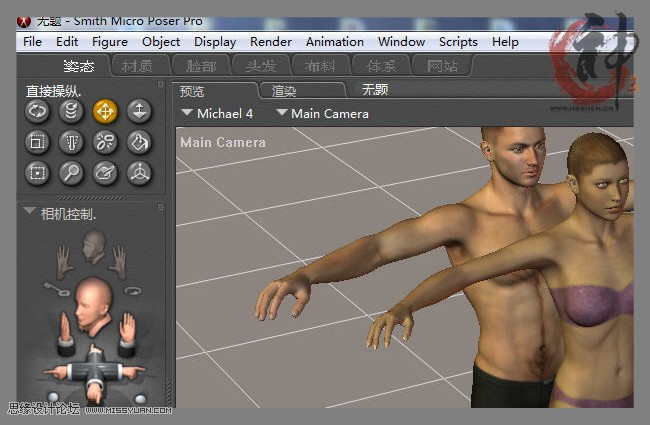Select the Taper tool
650x425 pixels.
click(71, 142)
